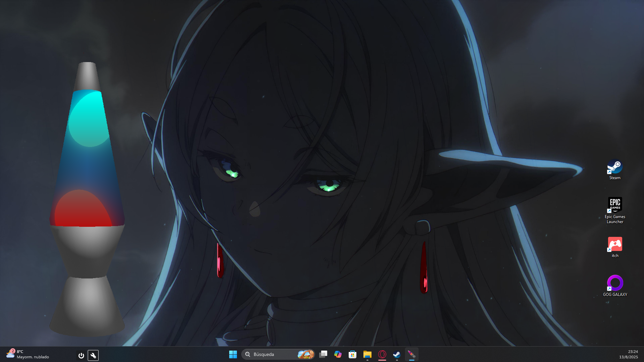Screen dimensions: 644x362
Task: Click the Búsqueda search box
Action: tap(278, 354)
